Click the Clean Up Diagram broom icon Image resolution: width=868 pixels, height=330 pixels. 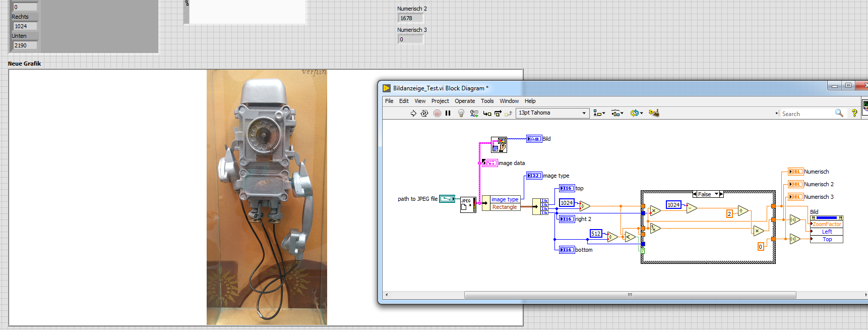[x=654, y=113]
